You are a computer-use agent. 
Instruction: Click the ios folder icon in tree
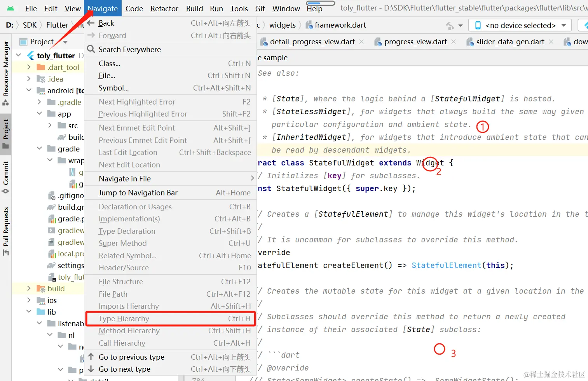click(x=41, y=300)
